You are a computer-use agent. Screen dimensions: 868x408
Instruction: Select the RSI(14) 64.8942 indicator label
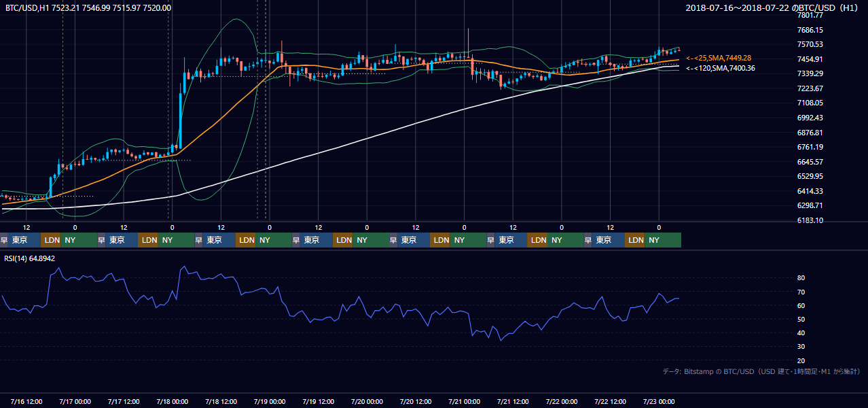tap(30, 258)
